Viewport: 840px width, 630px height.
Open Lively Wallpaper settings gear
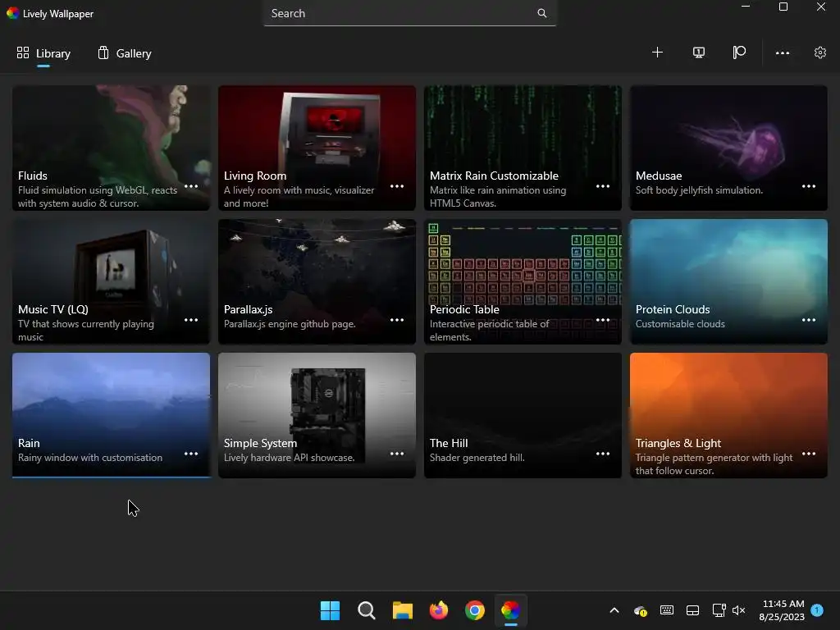point(820,52)
